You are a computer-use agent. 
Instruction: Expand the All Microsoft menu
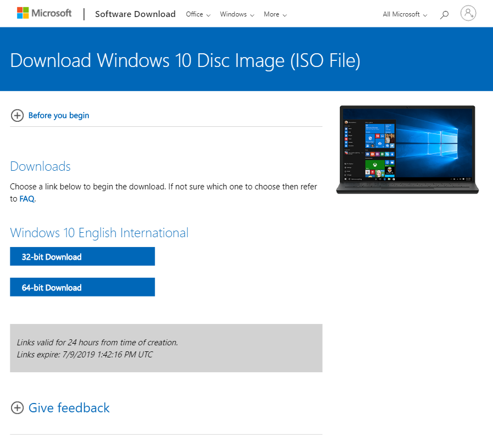(x=405, y=14)
